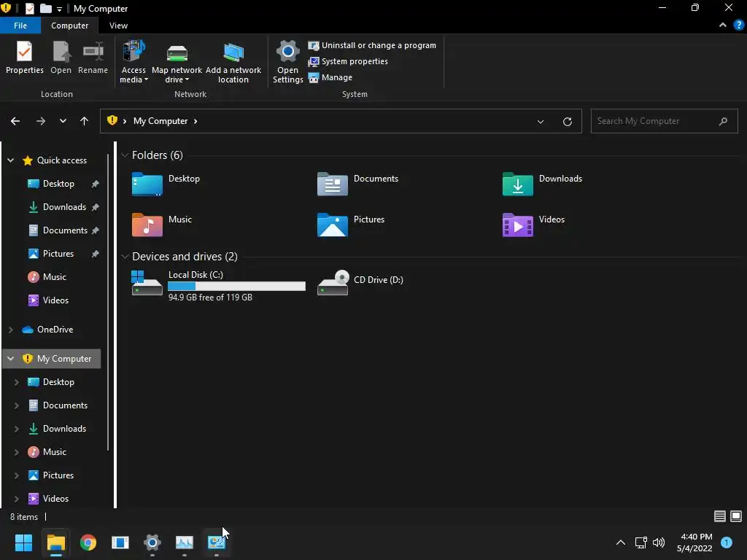Expand Documents under My Computer

pyautogui.click(x=16, y=405)
